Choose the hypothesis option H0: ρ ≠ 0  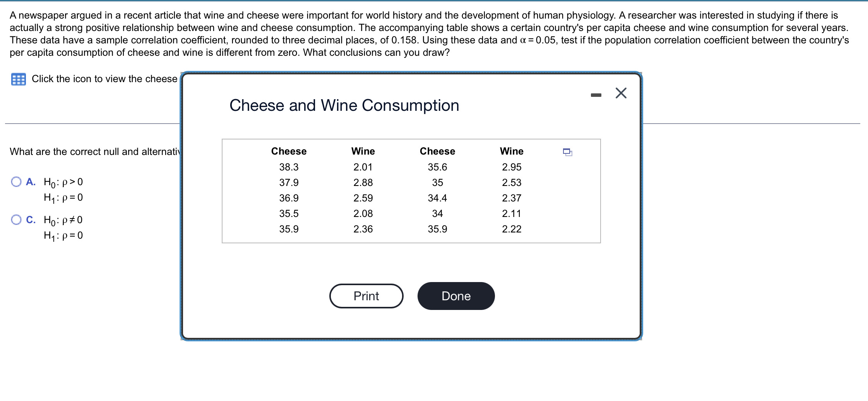pos(16,219)
